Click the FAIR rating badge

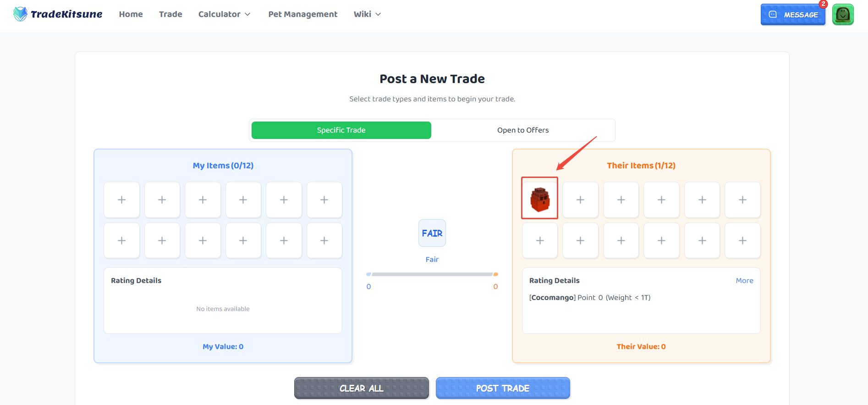pos(432,233)
